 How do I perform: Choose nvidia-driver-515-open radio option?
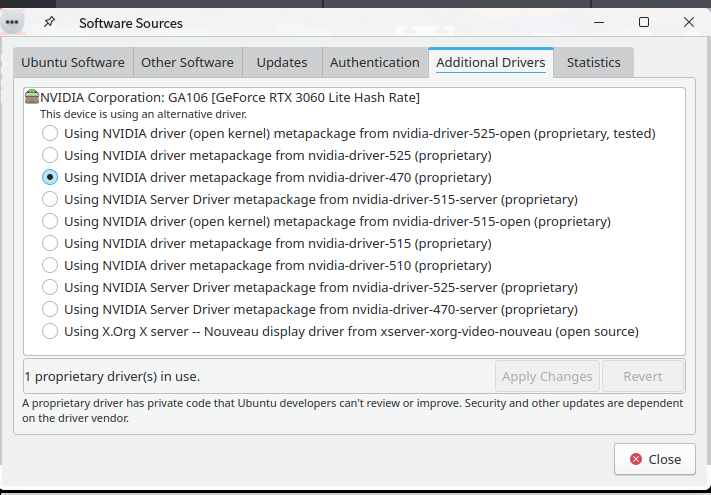tap(50, 221)
